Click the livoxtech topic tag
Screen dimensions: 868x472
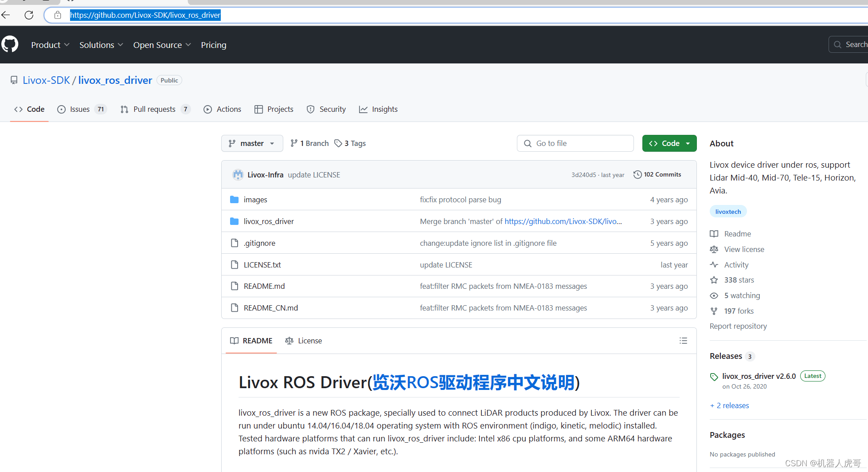tap(728, 212)
